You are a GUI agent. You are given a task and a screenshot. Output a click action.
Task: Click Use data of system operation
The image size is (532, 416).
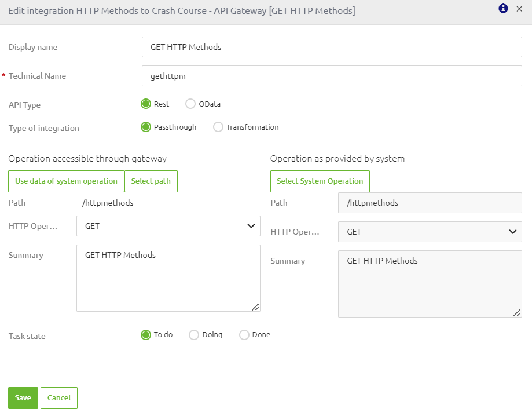click(x=65, y=181)
